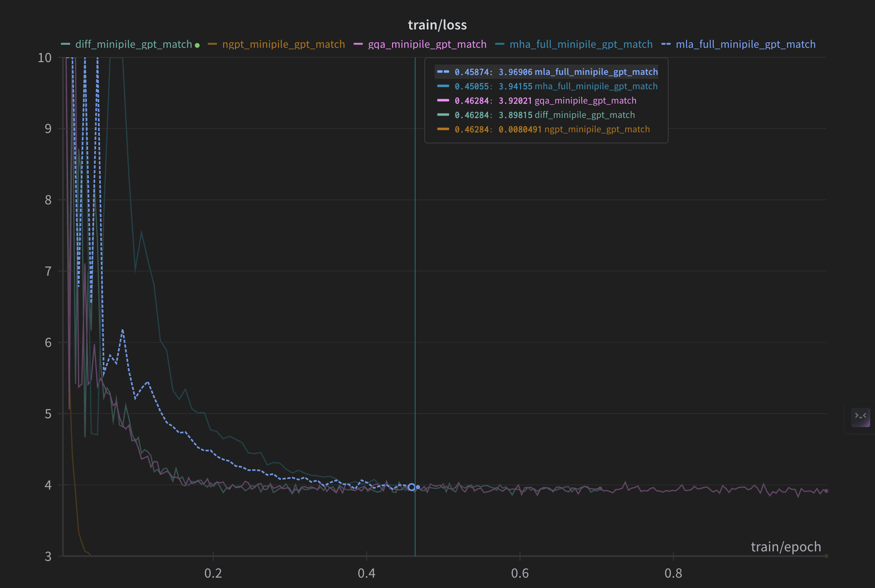Screen dimensions: 875x588
Task: Toggle ngpt_minipile_gpt_match legend entry
Action: pyautogui.click(x=284, y=44)
